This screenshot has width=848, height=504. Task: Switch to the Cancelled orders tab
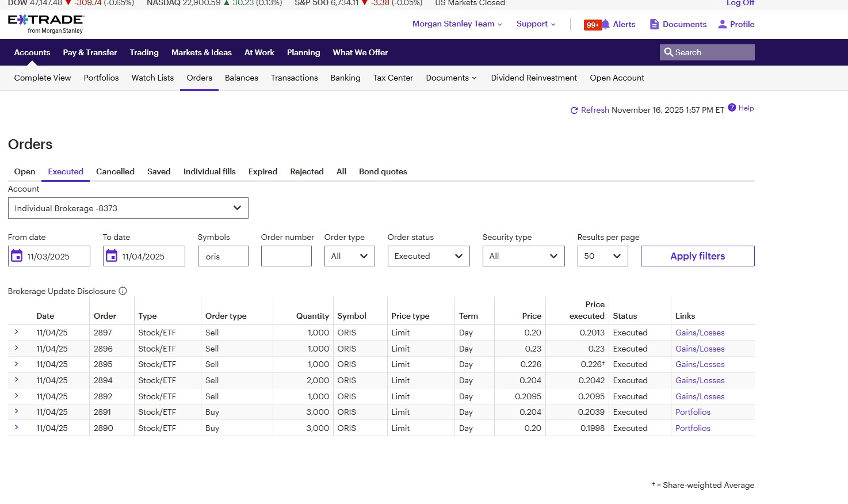click(x=115, y=171)
